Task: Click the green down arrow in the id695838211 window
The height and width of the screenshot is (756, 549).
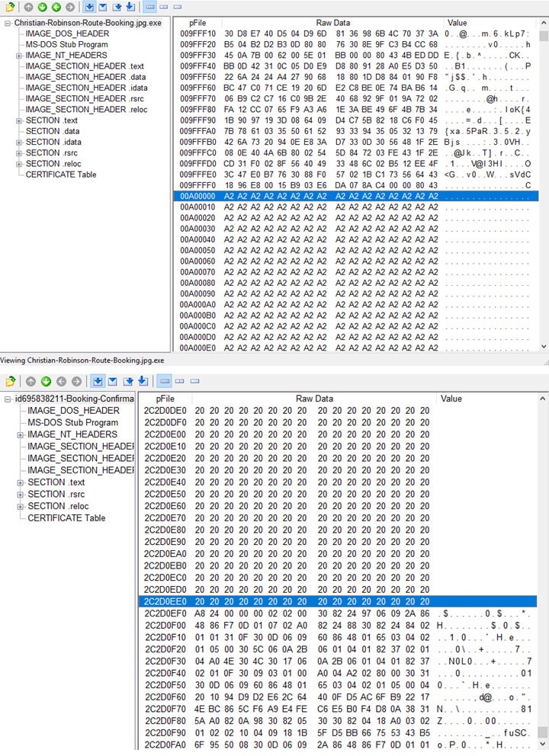Action: [x=46, y=381]
